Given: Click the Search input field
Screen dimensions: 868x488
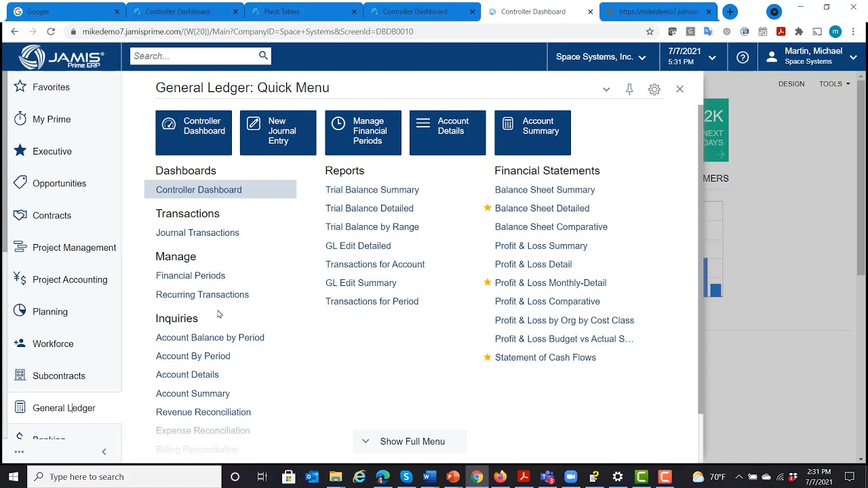Looking at the screenshot, I should click(193, 56).
